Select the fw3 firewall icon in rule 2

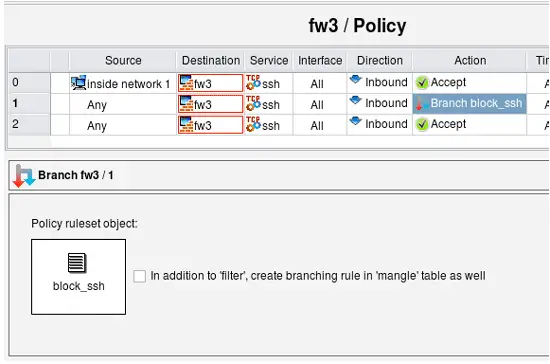click(x=186, y=125)
